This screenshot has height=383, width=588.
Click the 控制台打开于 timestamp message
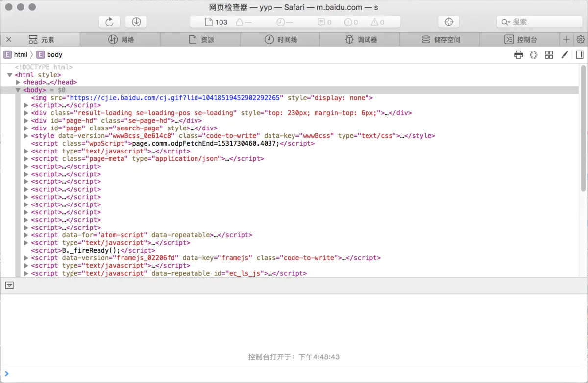pyautogui.click(x=294, y=357)
